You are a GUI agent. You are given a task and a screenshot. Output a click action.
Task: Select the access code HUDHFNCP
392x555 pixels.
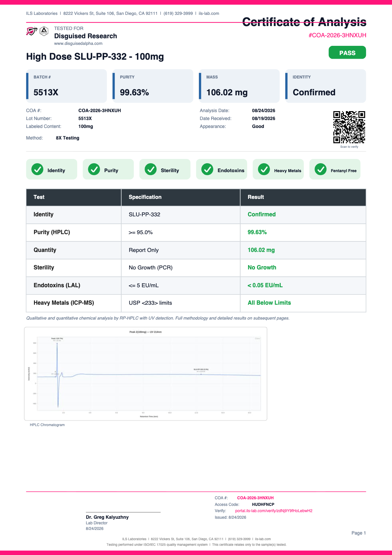(263, 505)
